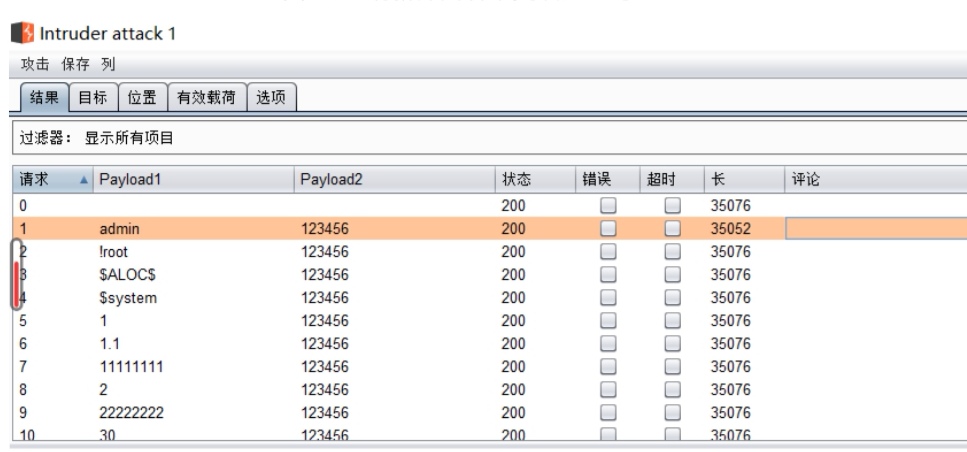This screenshot has width=967, height=452.
Task: Toggle 错误 checkbox in $ALOC$ row
Action: [608, 274]
